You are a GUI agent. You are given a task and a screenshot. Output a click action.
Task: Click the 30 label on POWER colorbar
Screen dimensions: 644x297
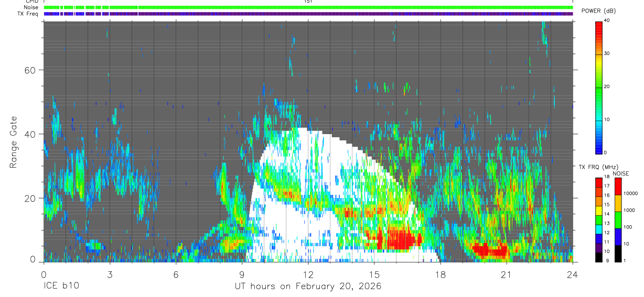607,53
